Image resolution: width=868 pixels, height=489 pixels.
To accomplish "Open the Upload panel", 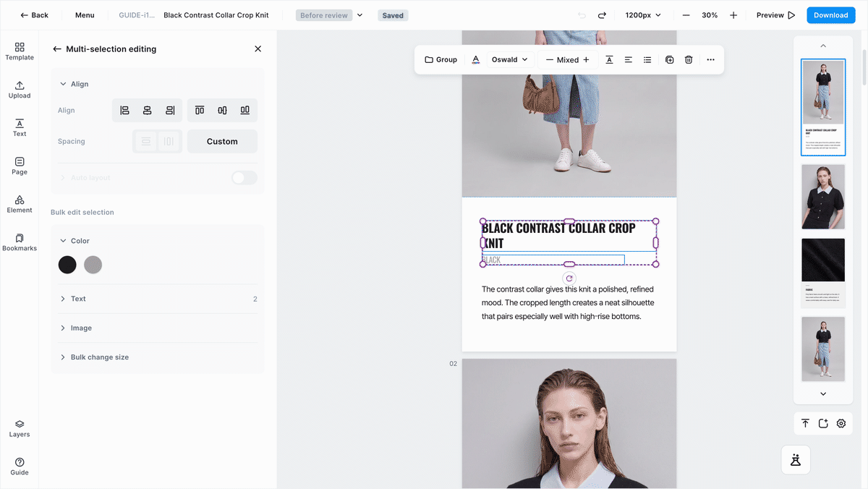I will pyautogui.click(x=20, y=90).
